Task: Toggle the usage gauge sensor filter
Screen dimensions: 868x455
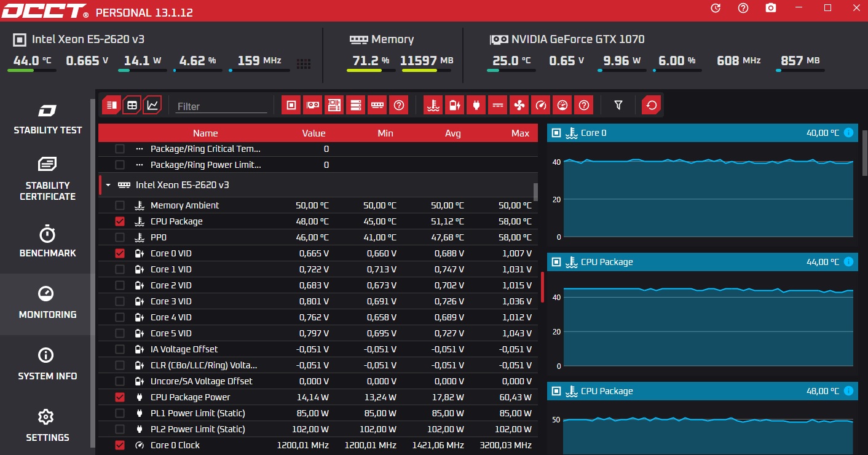Action: (562, 105)
